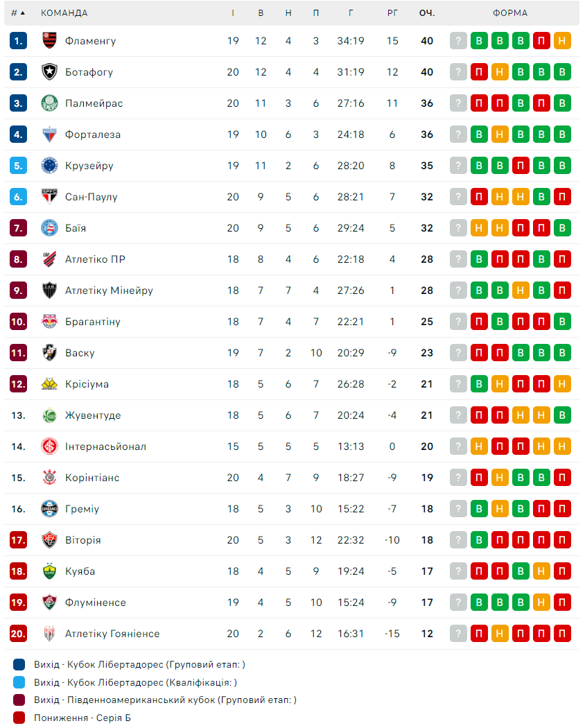Click the Vasco club crest icon

pyautogui.click(x=49, y=353)
